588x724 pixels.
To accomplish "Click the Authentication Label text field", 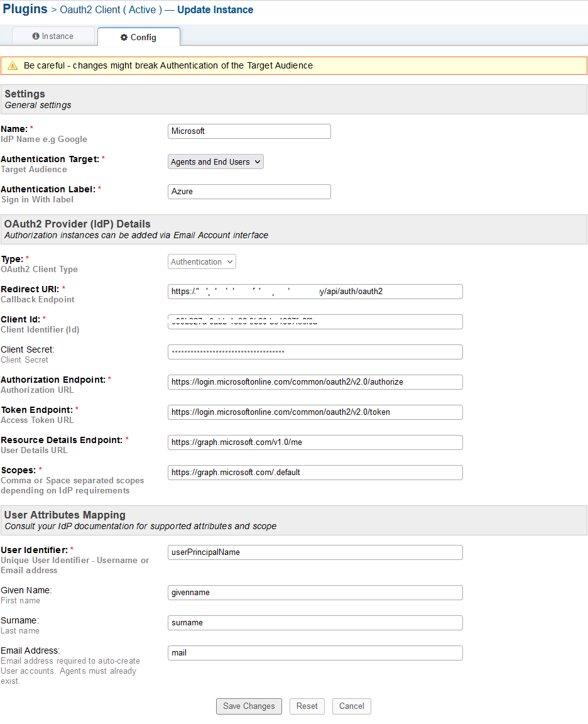I will click(x=249, y=192).
